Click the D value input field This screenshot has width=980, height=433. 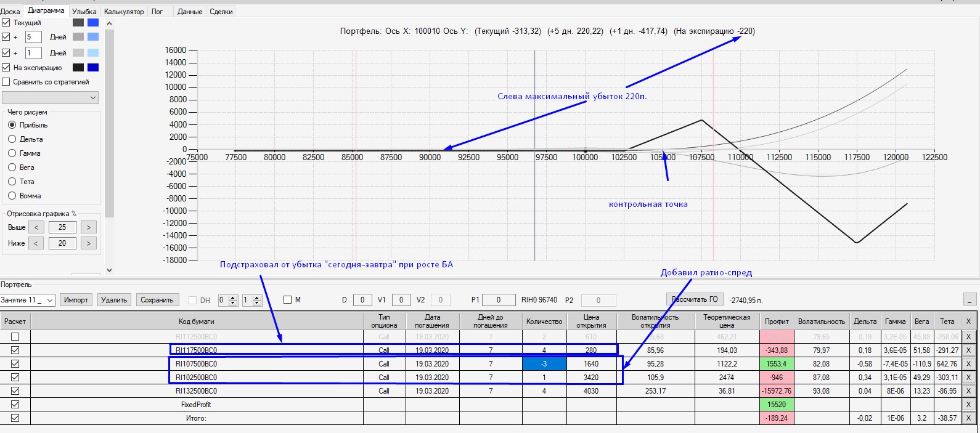(x=362, y=300)
